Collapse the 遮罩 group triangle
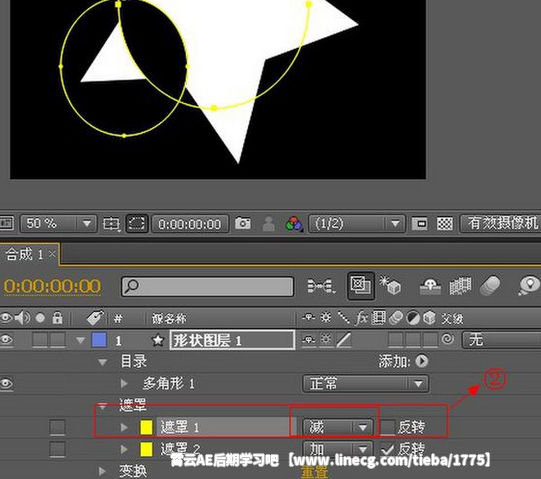541x479 pixels. pos(102,406)
